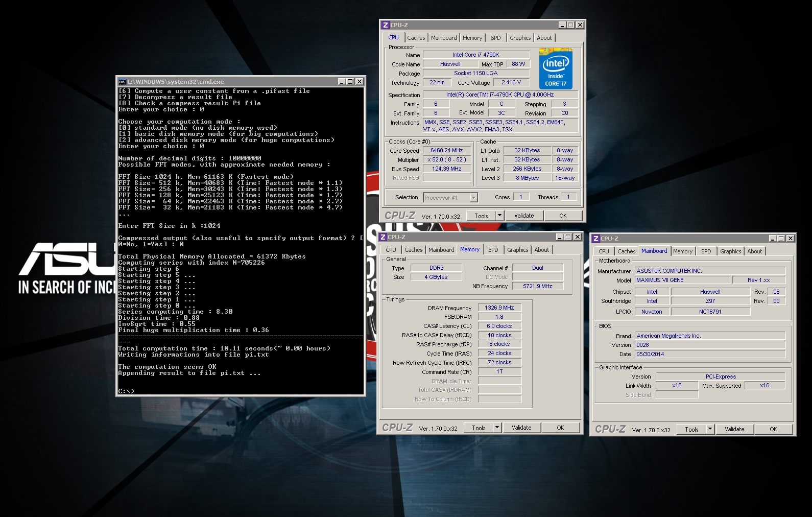Click OK in the CPU window
This screenshot has height=517, width=812.
563,216
